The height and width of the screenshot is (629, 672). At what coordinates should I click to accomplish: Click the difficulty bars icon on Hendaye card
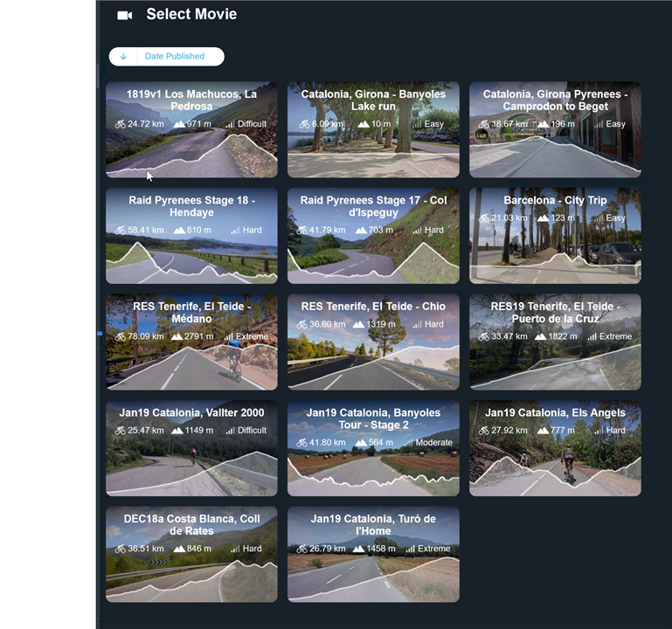coord(235,231)
